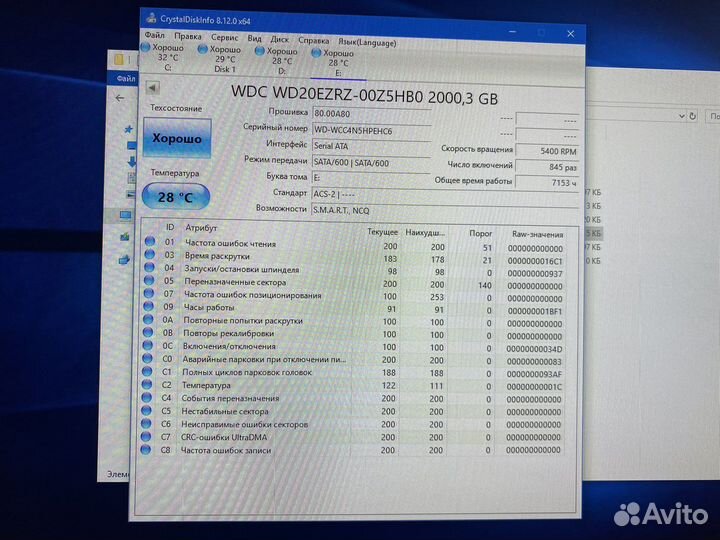Click status icon of attribute C8 row

146,449
